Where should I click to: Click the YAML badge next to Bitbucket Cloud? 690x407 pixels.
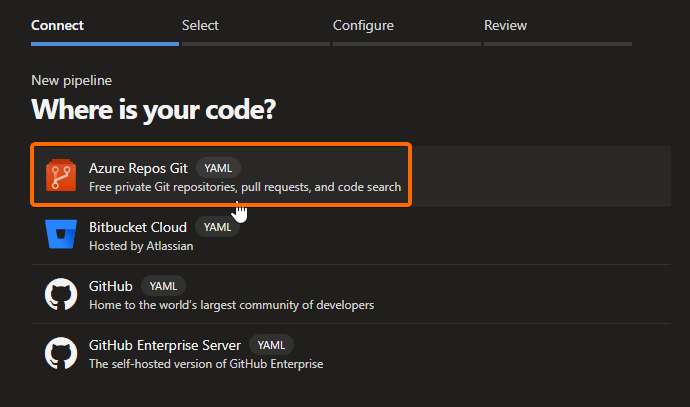[217, 227]
